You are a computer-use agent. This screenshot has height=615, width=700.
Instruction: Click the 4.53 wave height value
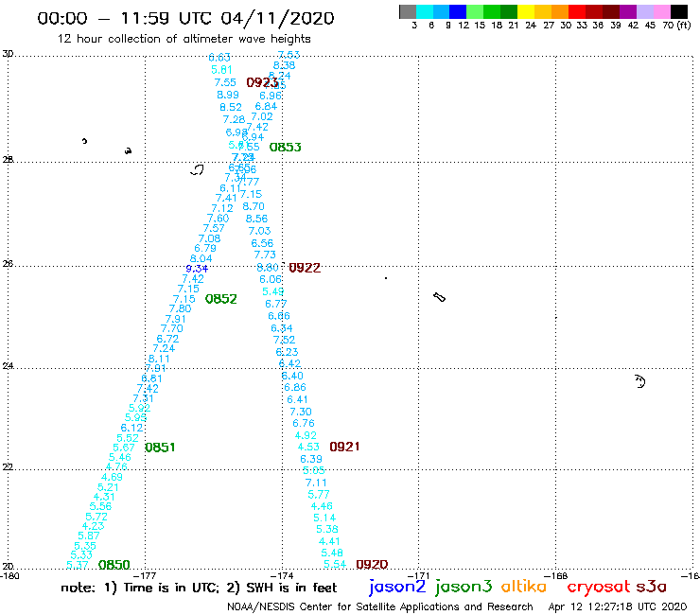coord(308,447)
